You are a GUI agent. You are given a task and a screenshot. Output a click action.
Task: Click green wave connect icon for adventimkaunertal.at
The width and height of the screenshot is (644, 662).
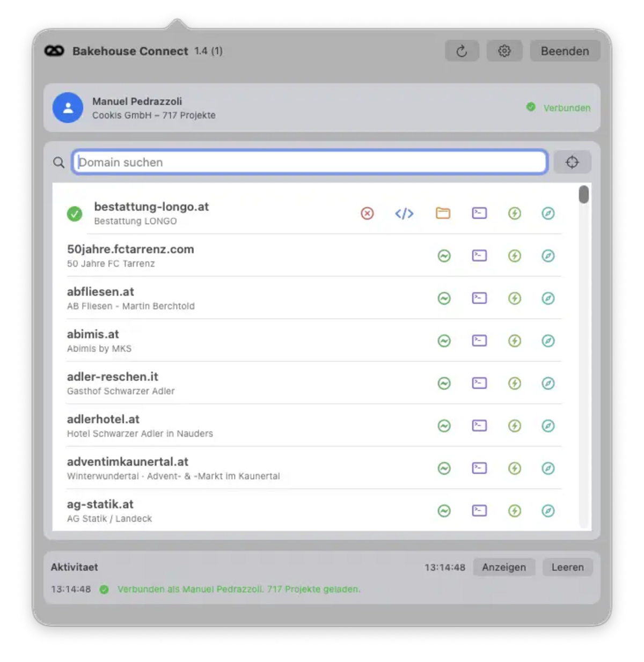(x=444, y=468)
